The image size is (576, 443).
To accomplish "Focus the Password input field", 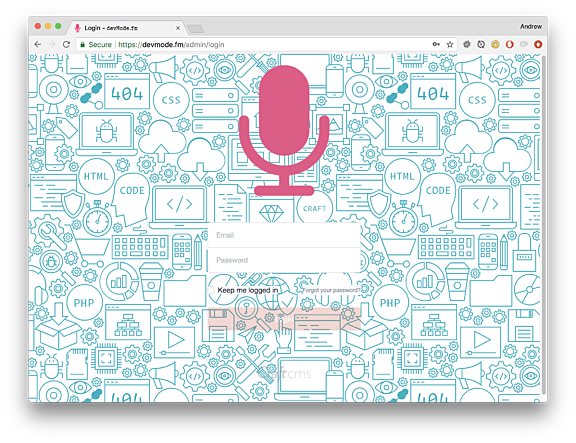I will click(x=284, y=260).
